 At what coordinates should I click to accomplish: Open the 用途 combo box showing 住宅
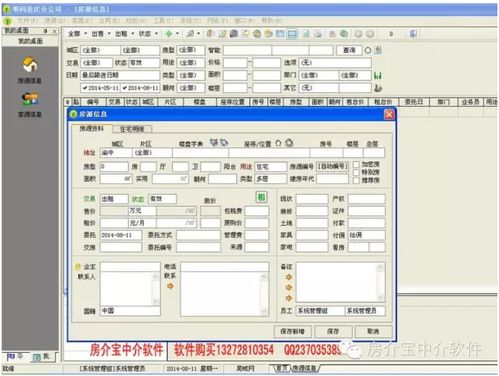271,166
